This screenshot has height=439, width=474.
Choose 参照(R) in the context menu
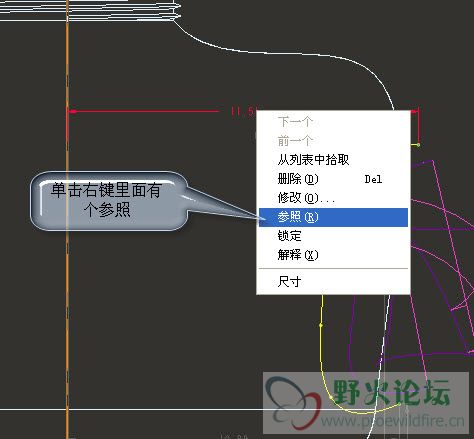point(333,217)
